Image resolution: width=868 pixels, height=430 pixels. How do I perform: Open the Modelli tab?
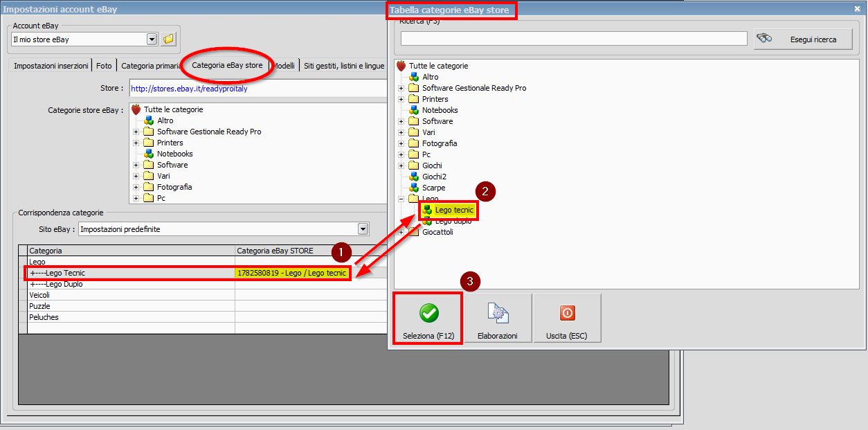[x=284, y=66]
